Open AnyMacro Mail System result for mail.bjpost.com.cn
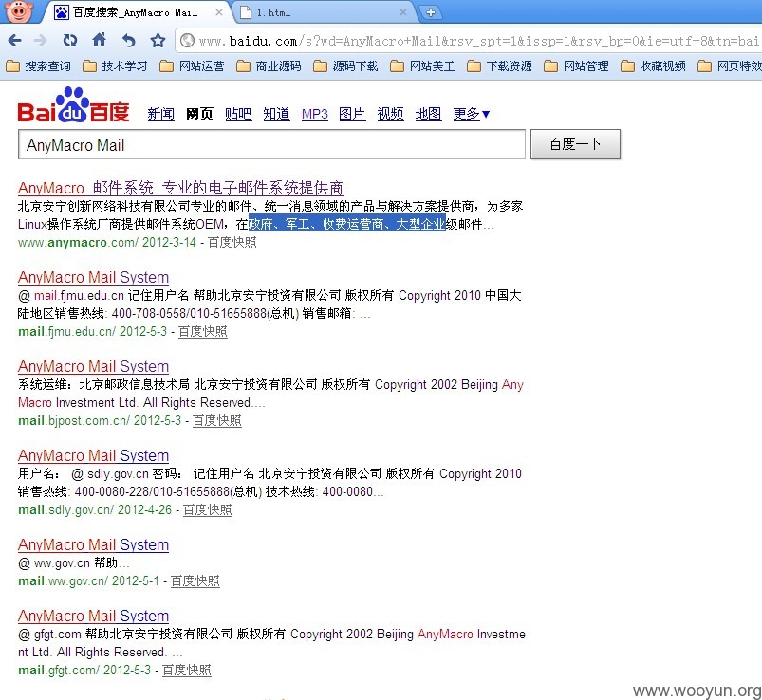Viewport: 762px width, 700px height. point(93,367)
